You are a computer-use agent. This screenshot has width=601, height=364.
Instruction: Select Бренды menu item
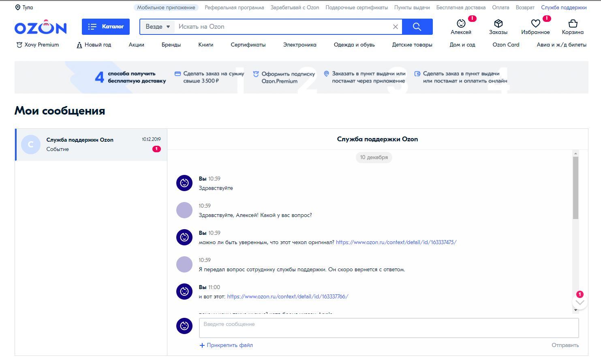[171, 45]
